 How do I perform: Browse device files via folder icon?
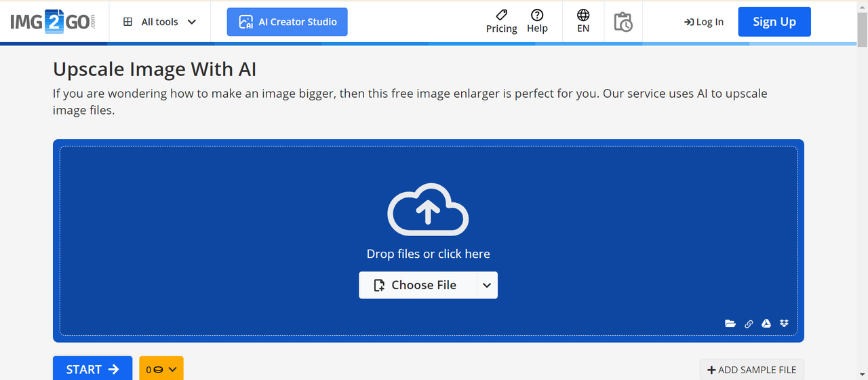click(x=730, y=324)
